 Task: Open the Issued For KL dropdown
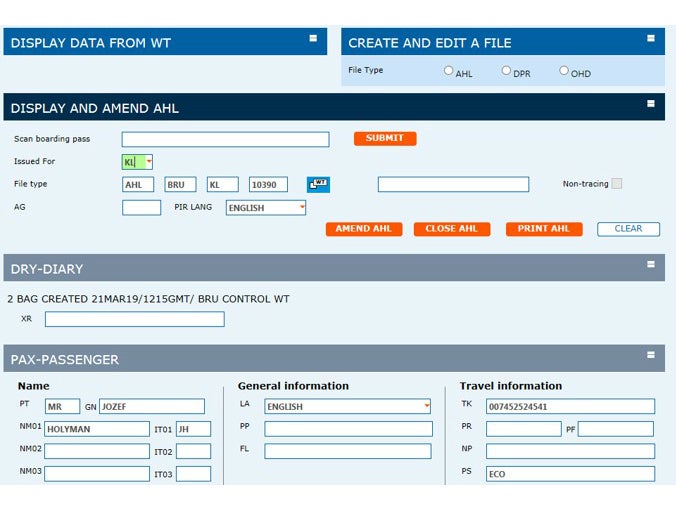tap(148, 162)
